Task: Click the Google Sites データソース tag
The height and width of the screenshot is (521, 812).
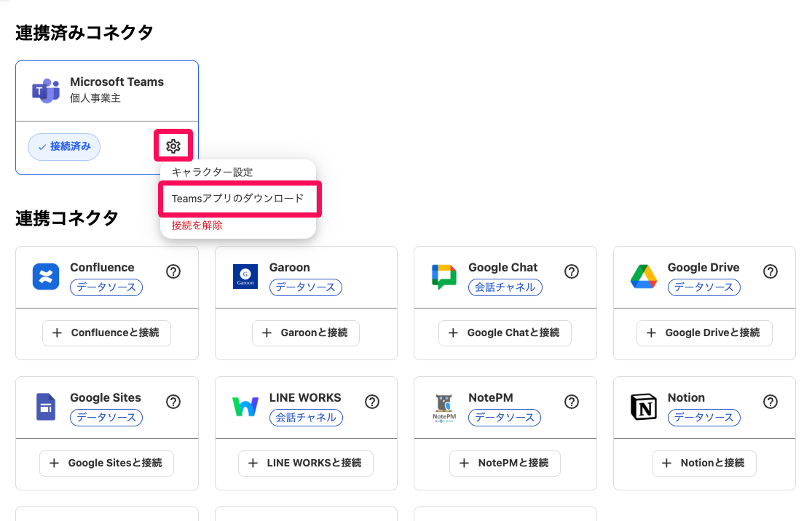Action: point(106,418)
